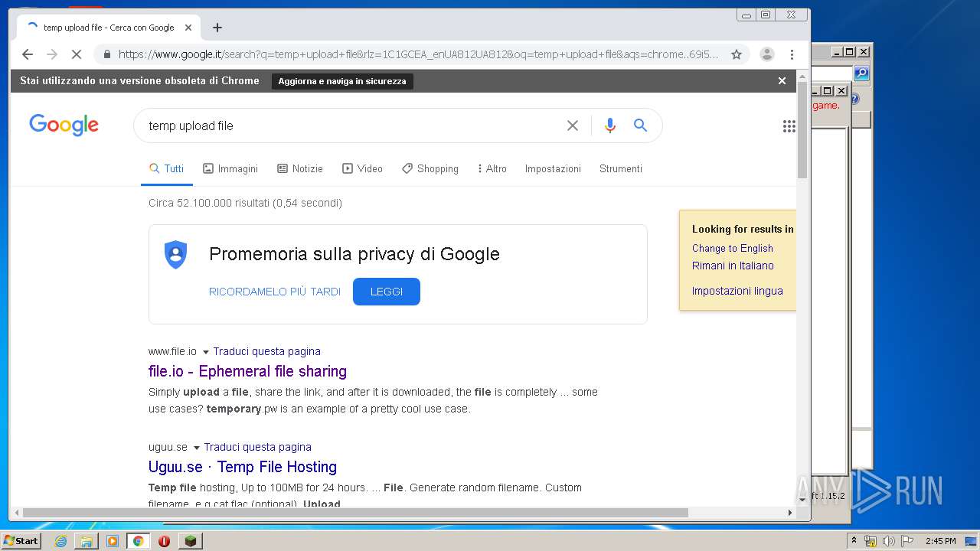Bookmark this page with the star icon

pos(737,54)
